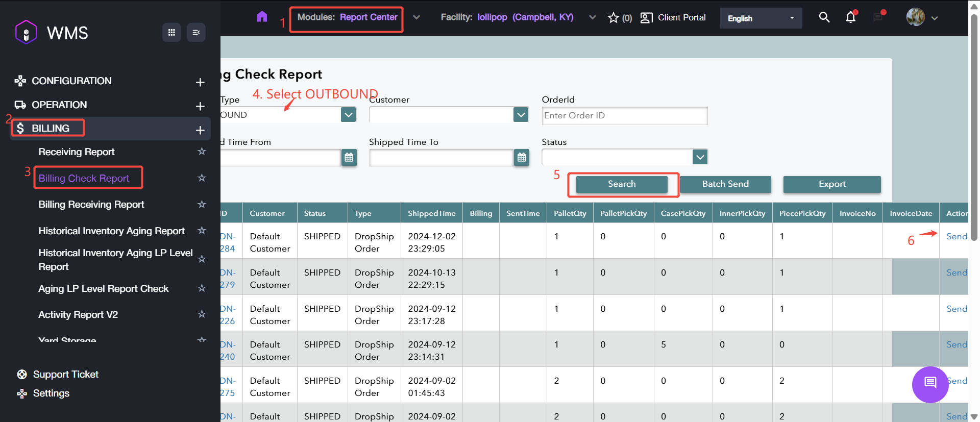The width and height of the screenshot is (980, 422).
Task: Open the apps grid icon beside WMS logo
Action: 171,33
